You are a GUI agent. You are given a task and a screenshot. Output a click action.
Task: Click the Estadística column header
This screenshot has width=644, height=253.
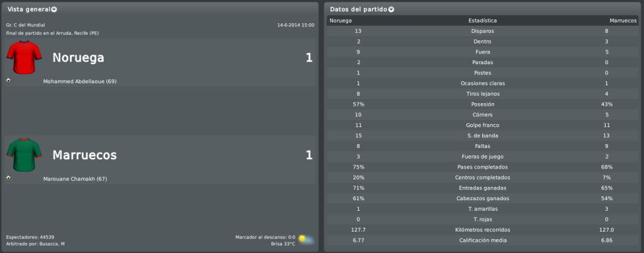tap(483, 21)
